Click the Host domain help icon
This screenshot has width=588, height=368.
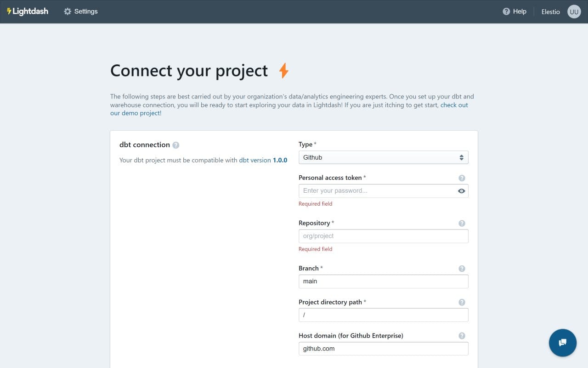pos(462,336)
